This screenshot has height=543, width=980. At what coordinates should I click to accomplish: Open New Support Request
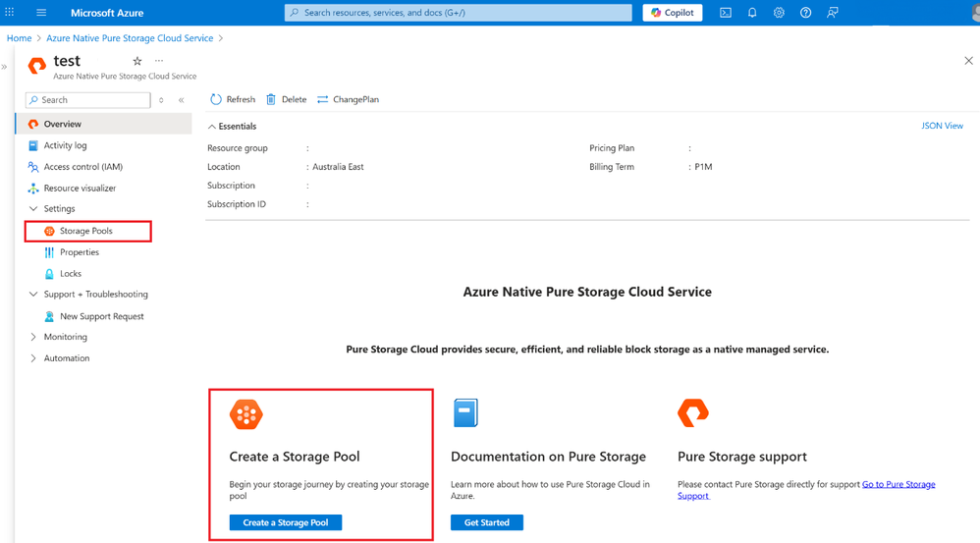[x=102, y=316]
